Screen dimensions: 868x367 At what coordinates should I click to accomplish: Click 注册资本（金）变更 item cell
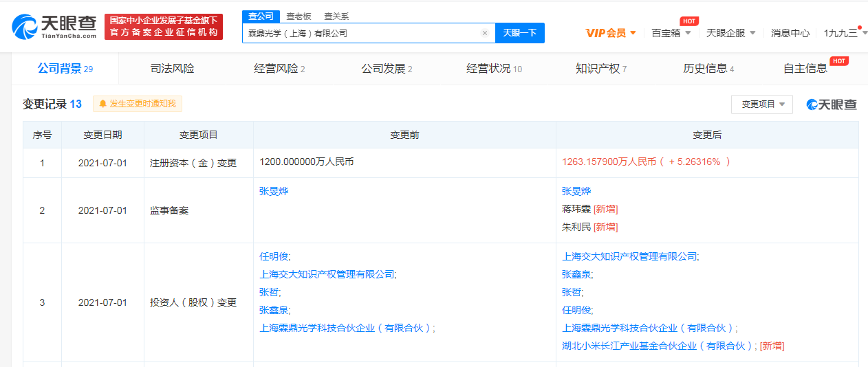point(193,163)
